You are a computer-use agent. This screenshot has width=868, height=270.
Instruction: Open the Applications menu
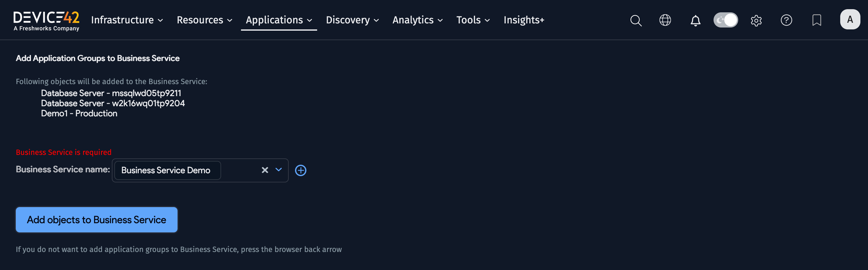[x=279, y=20]
